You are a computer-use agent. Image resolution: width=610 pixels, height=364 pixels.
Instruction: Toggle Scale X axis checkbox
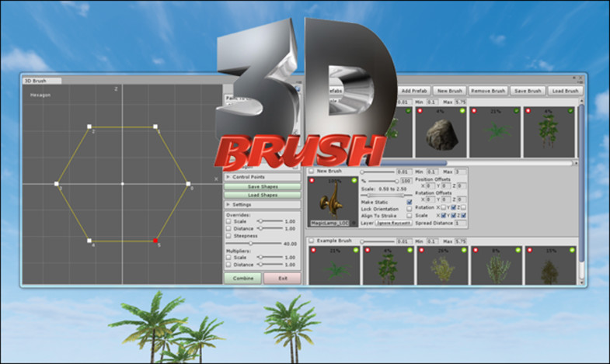tap(443, 216)
